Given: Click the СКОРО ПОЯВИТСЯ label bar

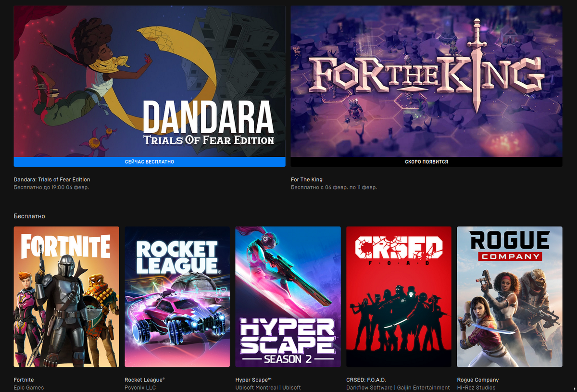Looking at the screenshot, I should 426,162.
